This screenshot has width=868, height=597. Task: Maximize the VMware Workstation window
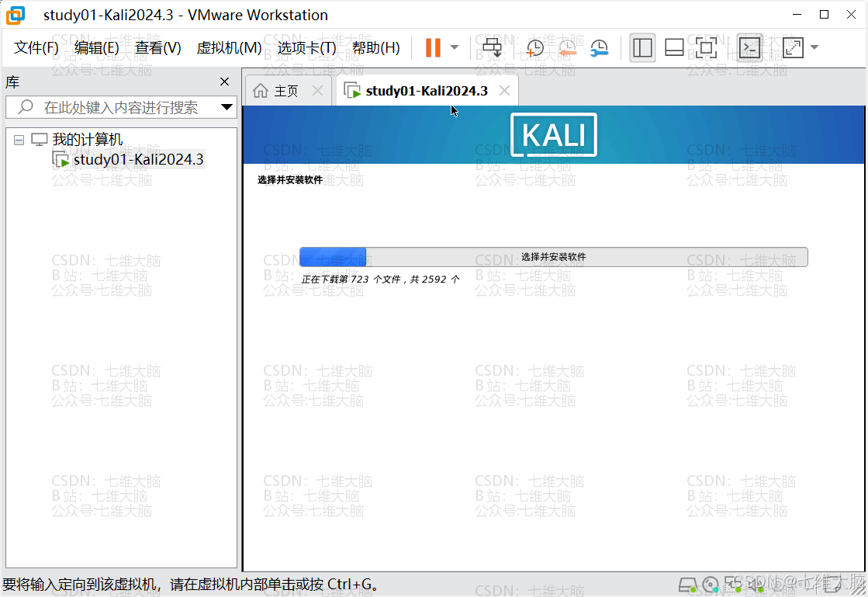click(x=825, y=15)
